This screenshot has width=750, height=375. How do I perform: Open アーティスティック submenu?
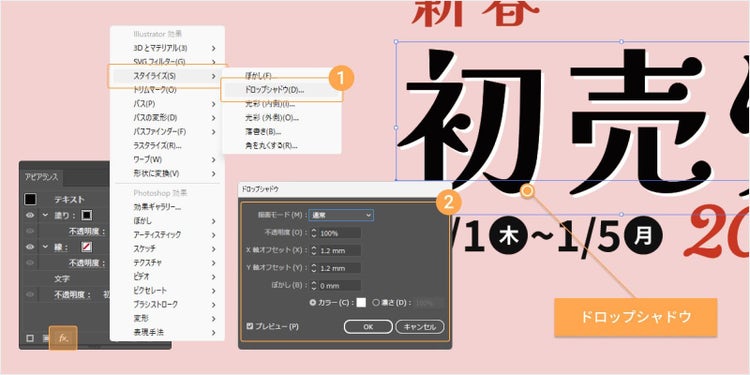click(x=167, y=235)
